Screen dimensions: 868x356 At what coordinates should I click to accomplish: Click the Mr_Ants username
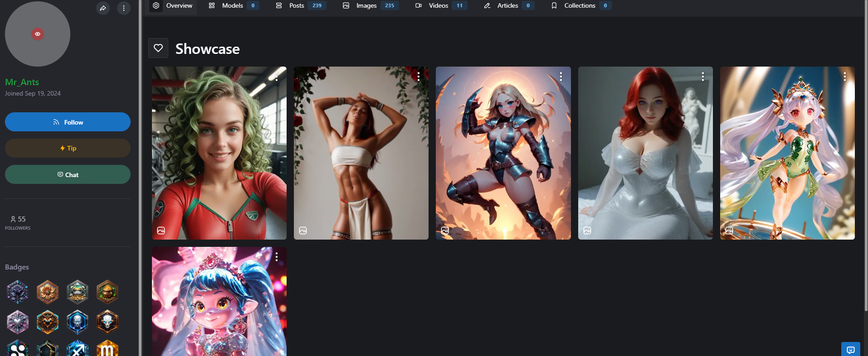click(22, 82)
